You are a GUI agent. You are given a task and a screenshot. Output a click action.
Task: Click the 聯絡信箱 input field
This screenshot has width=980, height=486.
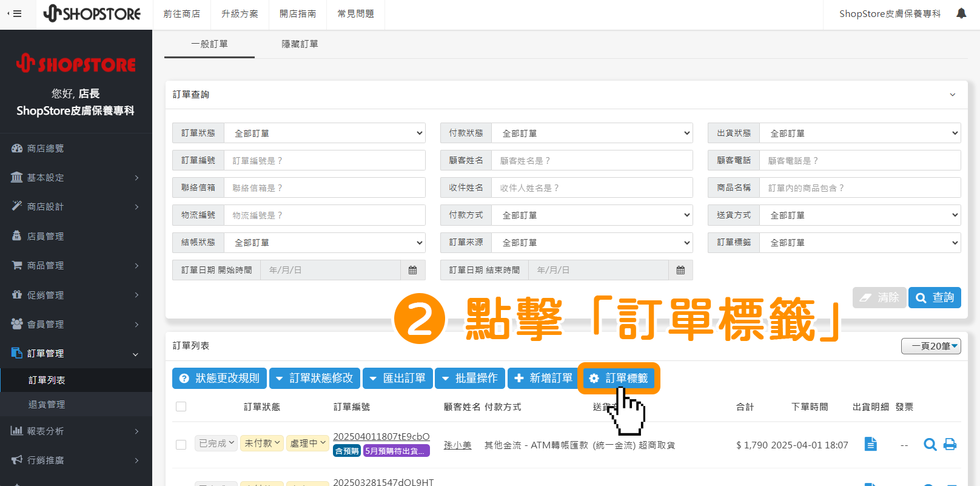click(324, 187)
